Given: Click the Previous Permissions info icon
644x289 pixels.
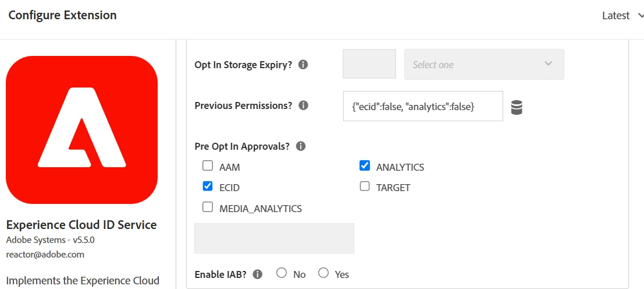Looking at the screenshot, I should 303,105.
